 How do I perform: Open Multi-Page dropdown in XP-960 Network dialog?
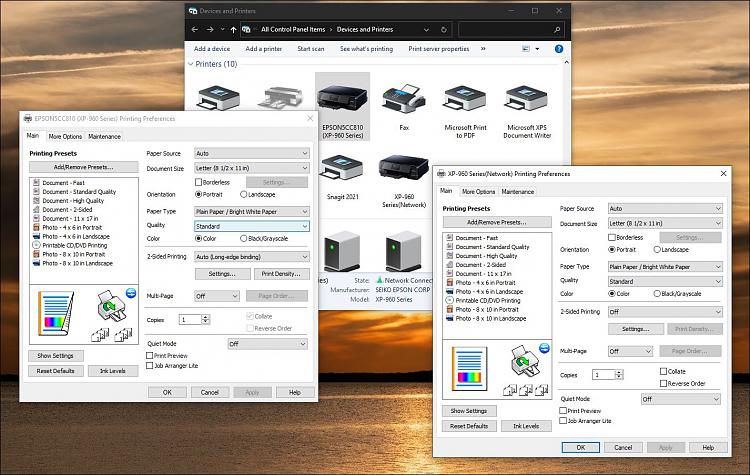point(630,351)
